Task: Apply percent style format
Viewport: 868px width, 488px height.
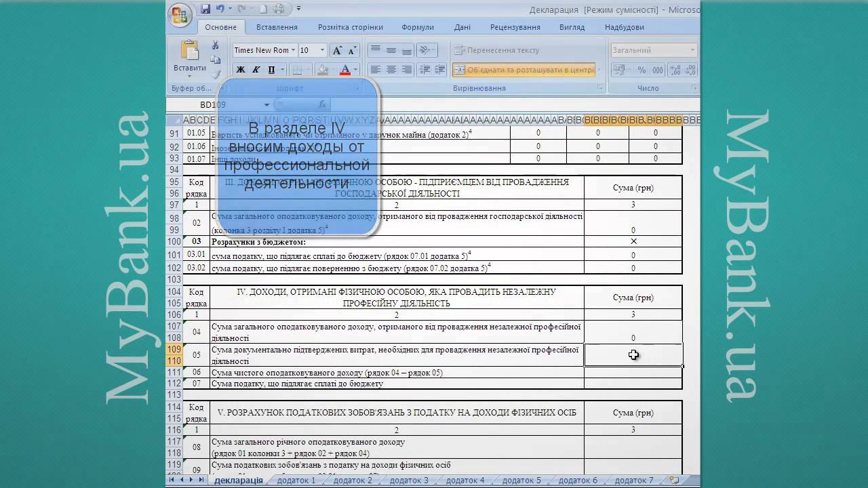Action: 642,69
